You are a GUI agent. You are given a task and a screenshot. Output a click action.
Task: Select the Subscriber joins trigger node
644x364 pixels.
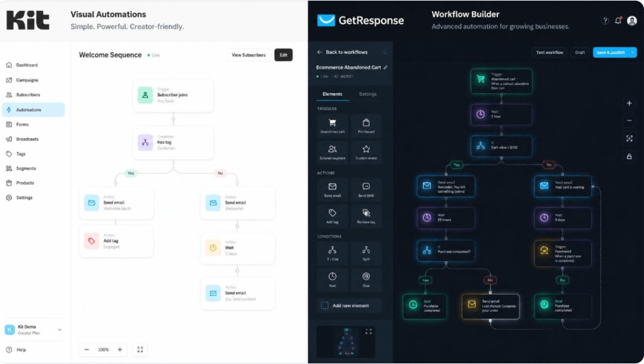(173, 95)
